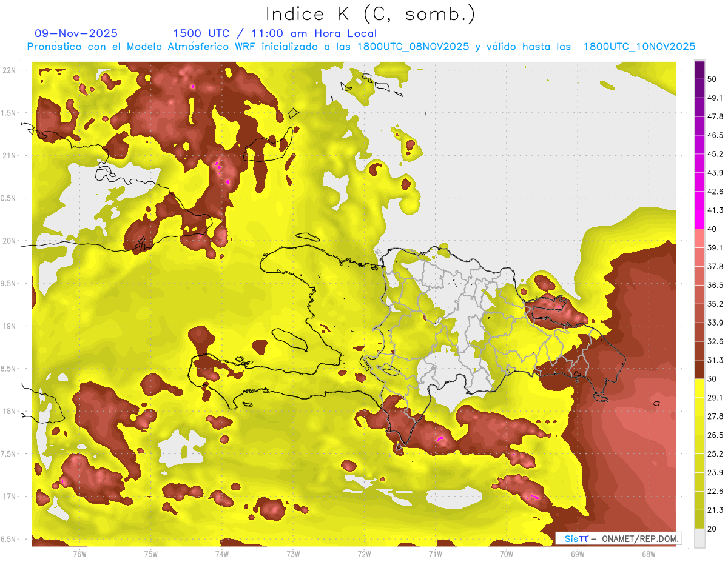Click the latitude axis label "20N"
The image size is (728, 562).
pyautogui.click(x=9, y=241)
